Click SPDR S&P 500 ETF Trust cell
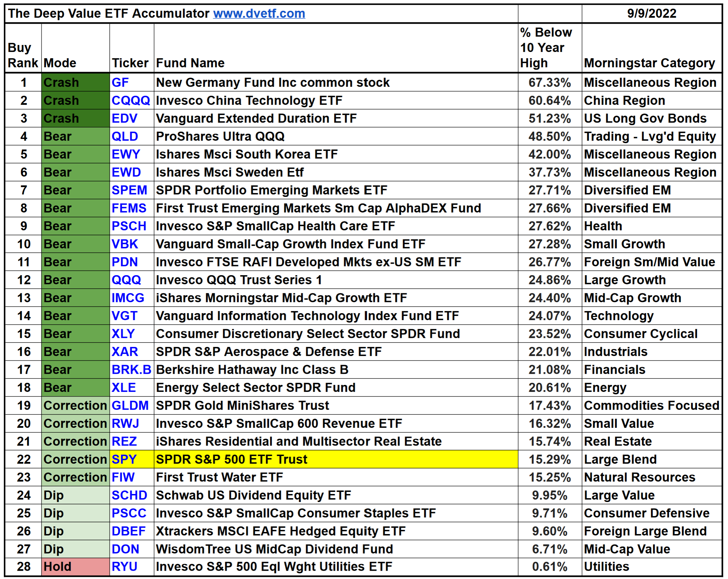The image size is (728, 579). [336, 460]
